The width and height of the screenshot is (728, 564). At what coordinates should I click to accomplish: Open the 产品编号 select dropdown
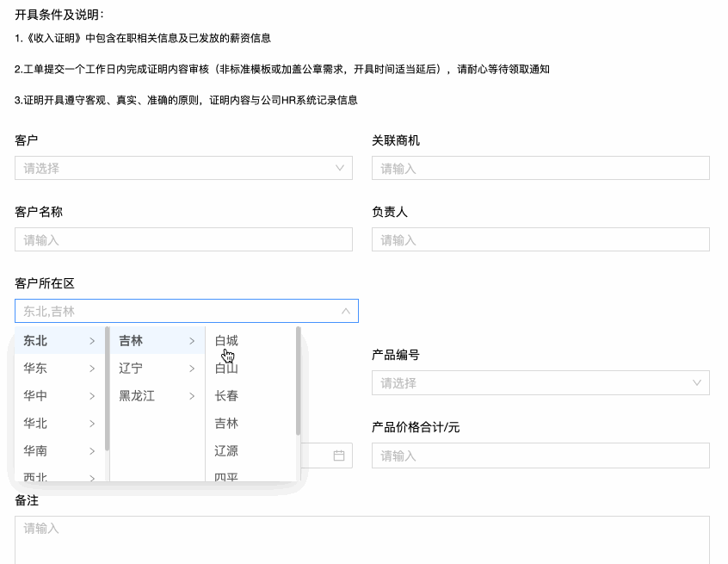[x=540, y=383]
